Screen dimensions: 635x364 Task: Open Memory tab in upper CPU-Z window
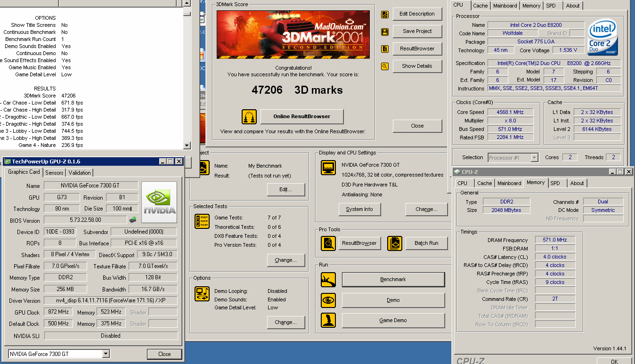tap(531, 6)
